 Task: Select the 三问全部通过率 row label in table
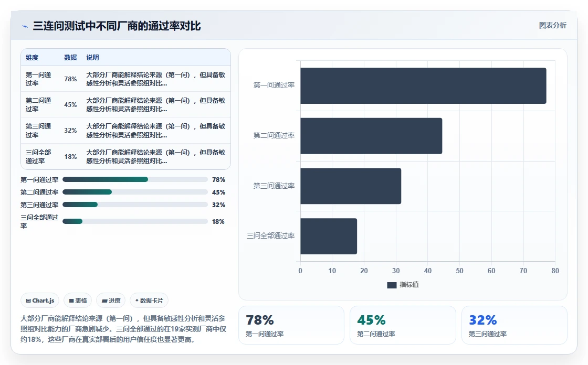coord(38,157)
